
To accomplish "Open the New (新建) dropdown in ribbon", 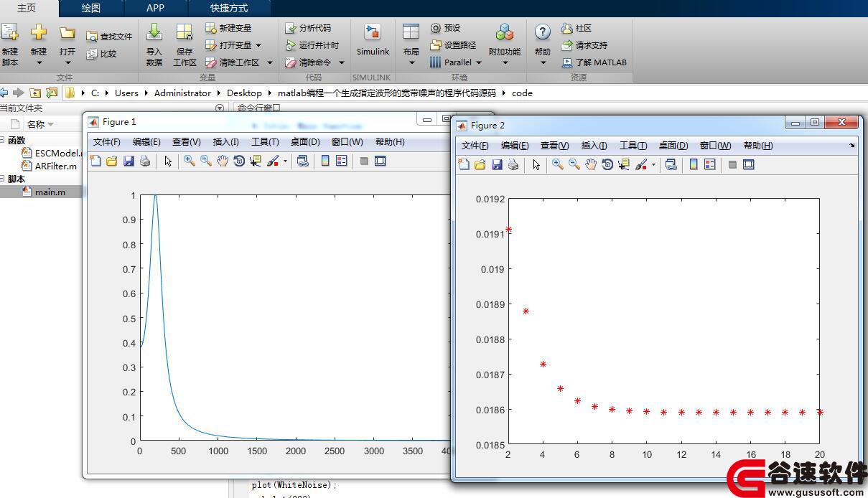I will (39, 44).
